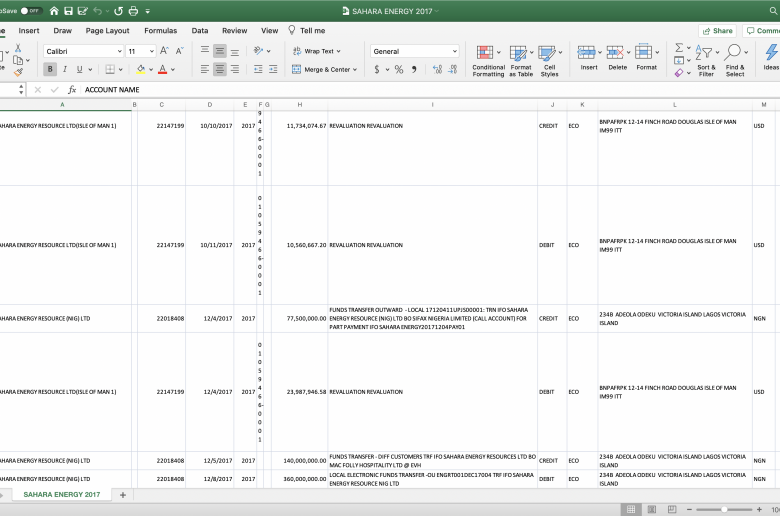
Task: Open the Insert ribbon tab
Action: tap(29, 30)
